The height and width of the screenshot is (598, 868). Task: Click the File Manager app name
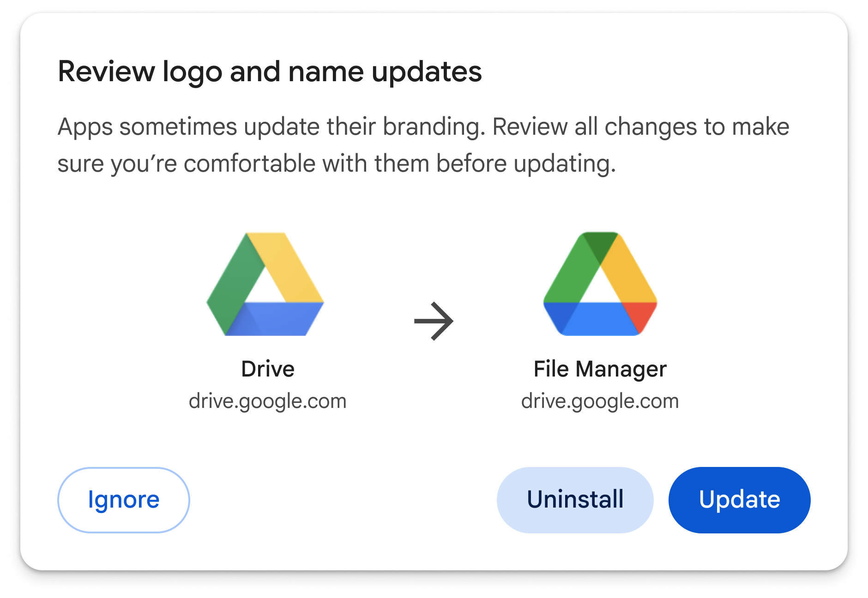point(599,368)
